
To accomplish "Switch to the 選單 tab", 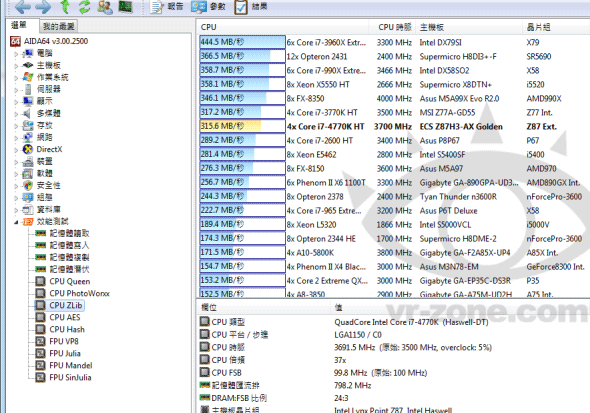I will (19, 25).
